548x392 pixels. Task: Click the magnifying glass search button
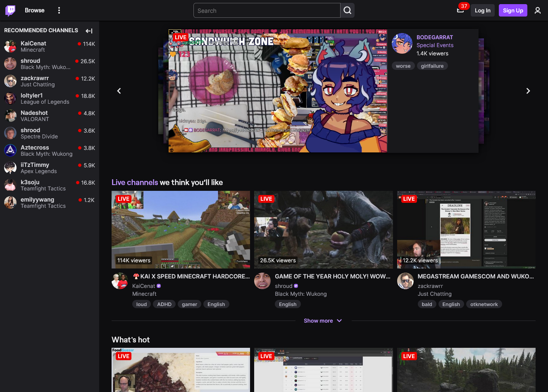click(348, 11)
